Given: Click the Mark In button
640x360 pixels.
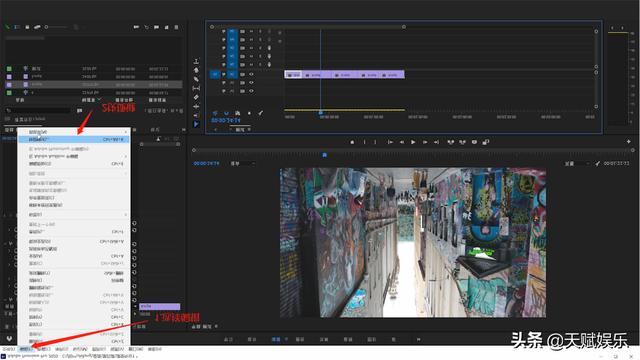Looking at the screenshot, I should (364, 142).
